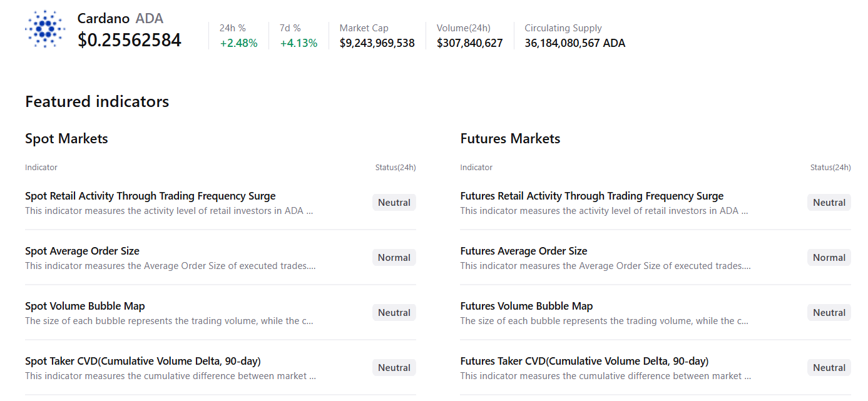Screen dimensions: 868x401
Task: Open the Spot Taker CVD indicator
Action: (143, 361)
